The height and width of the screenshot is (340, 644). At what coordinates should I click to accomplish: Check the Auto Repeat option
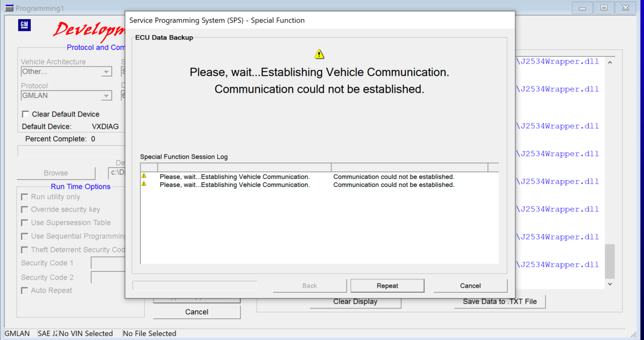click(25, 291)
